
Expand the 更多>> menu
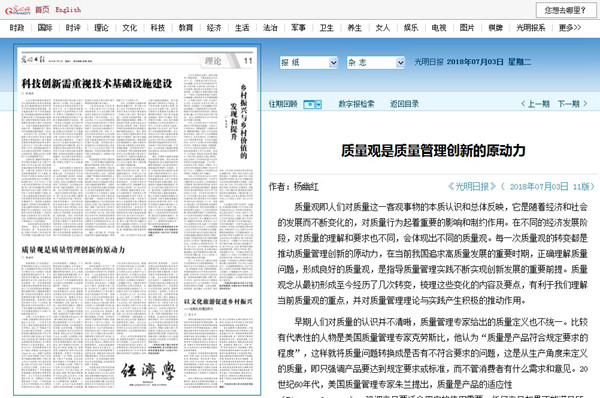[570, 28]
